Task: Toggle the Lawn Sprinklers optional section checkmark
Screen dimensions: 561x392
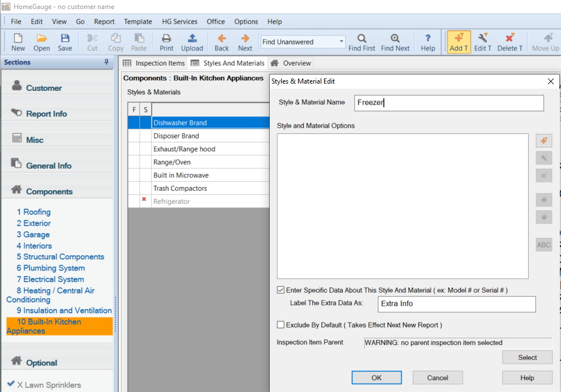Action: (x=11, y=385)
